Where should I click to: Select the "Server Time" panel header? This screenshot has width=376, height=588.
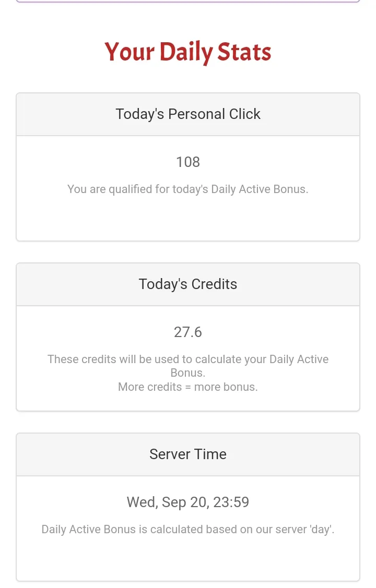coord(188,454)
